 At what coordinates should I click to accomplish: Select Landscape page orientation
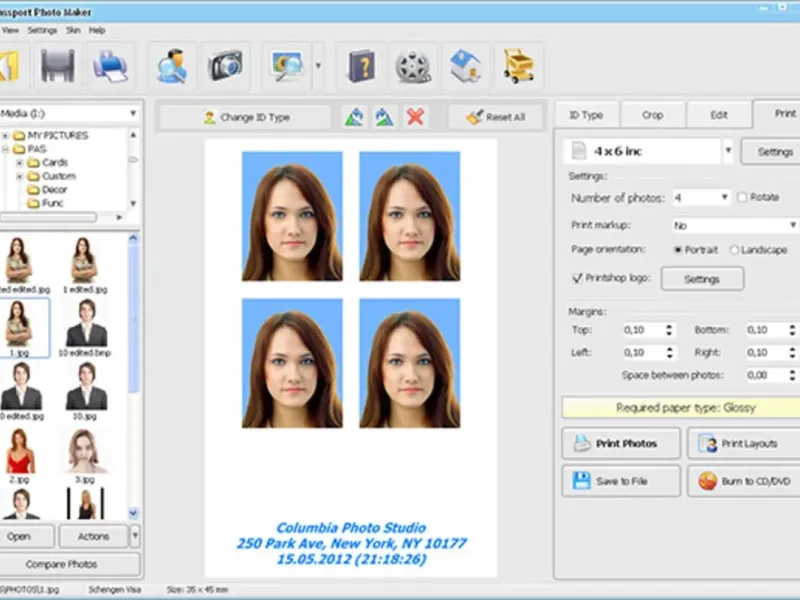tap(735, 250)
